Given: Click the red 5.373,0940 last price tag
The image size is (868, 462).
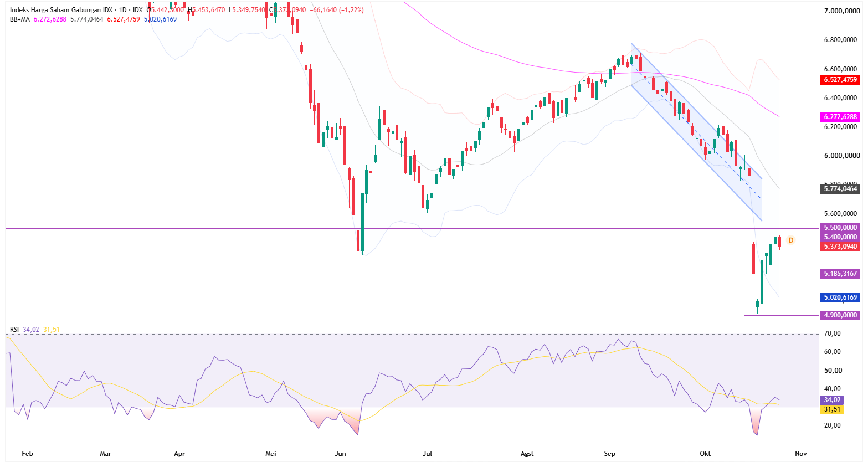Looking at the screenshot, I should coord(840,247).
